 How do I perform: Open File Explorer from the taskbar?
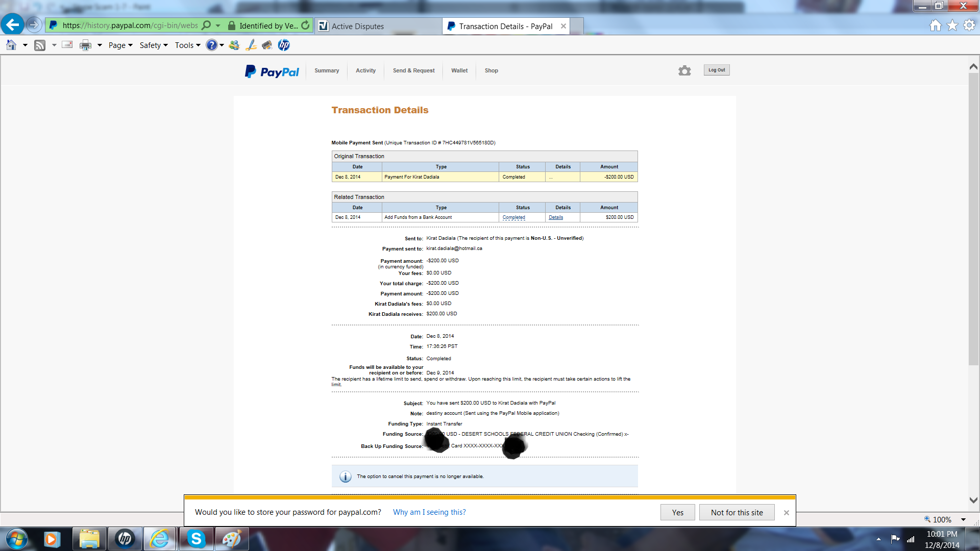89,539
